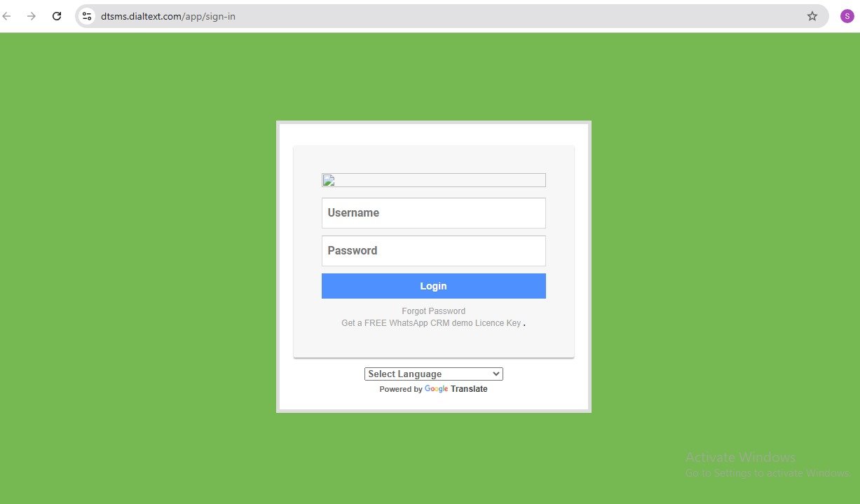Click the Activate Windows watermark text

(x=740, y=458)
